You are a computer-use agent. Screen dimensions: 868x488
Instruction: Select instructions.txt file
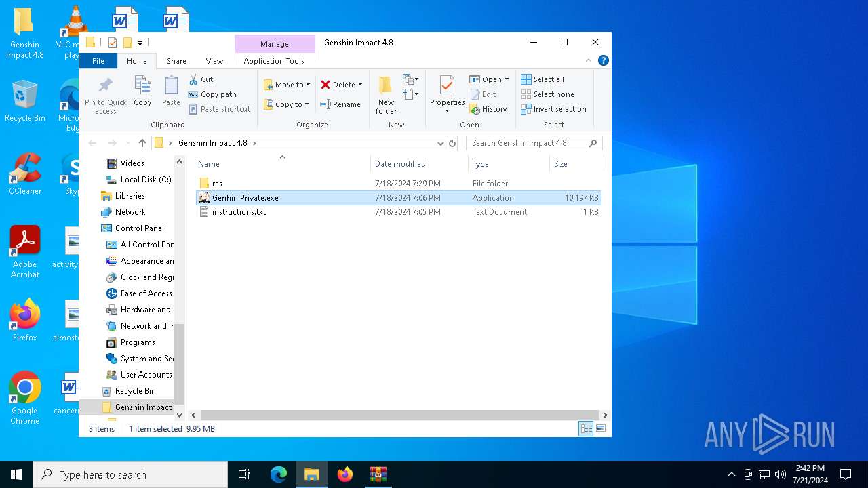click(x=398, y=212)
